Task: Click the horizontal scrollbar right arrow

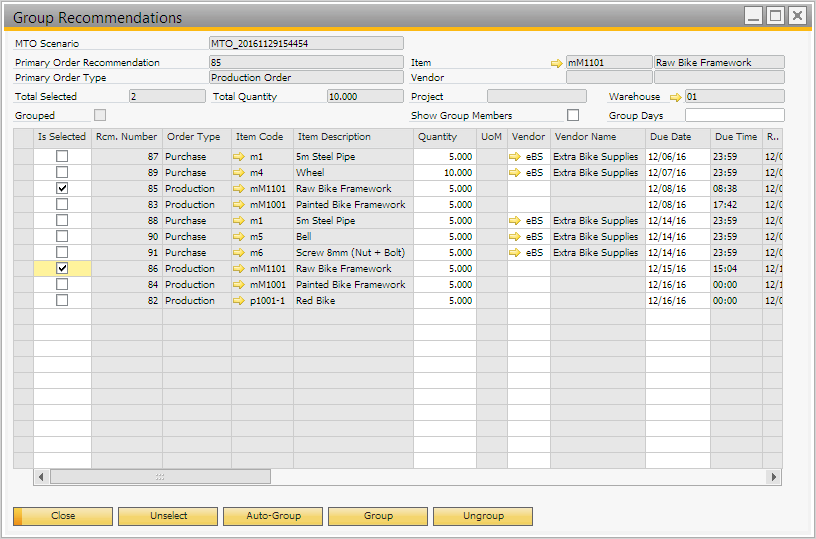Action: [774, 477]
